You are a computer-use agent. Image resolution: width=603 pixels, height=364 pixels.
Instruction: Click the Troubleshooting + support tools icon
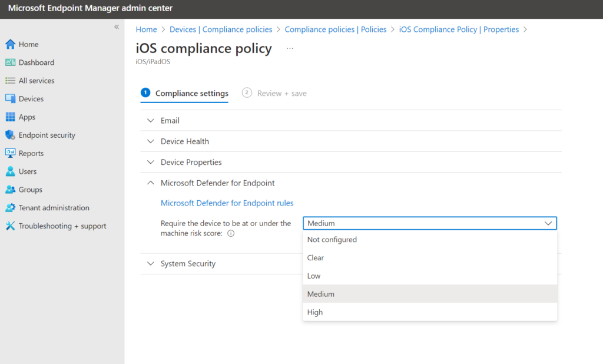click(x=11, y=226)
